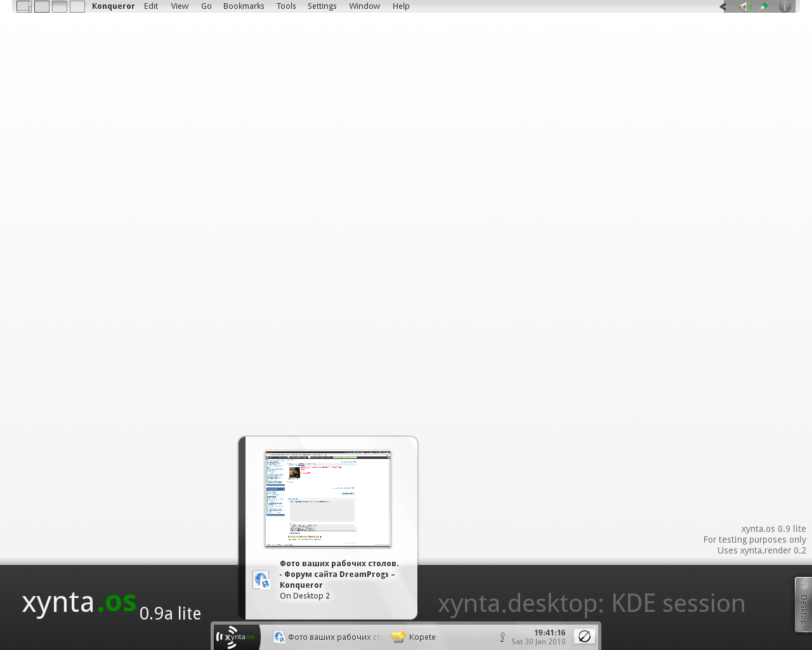Open the Help menu

401,6
